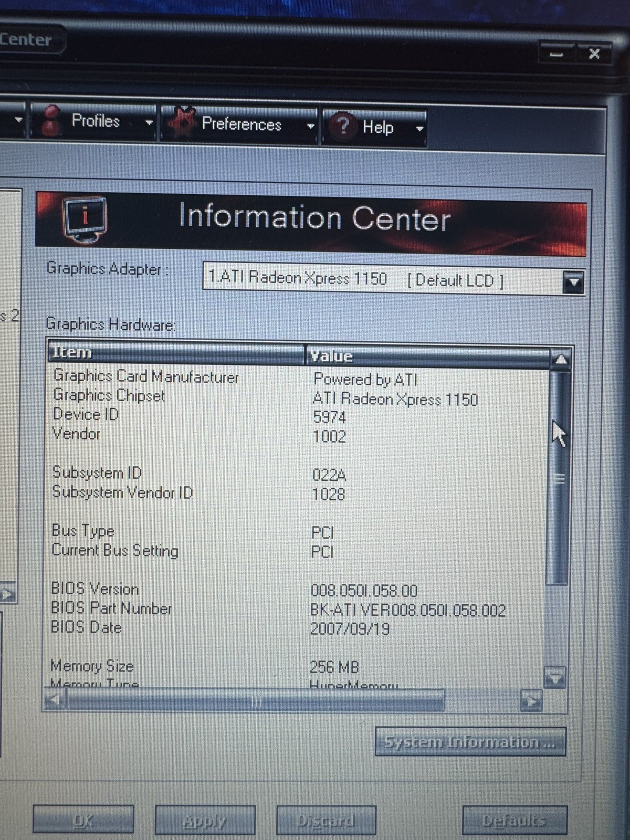Click the Vendor value 1002
This screenshot has width=630, height=840.
329,436
